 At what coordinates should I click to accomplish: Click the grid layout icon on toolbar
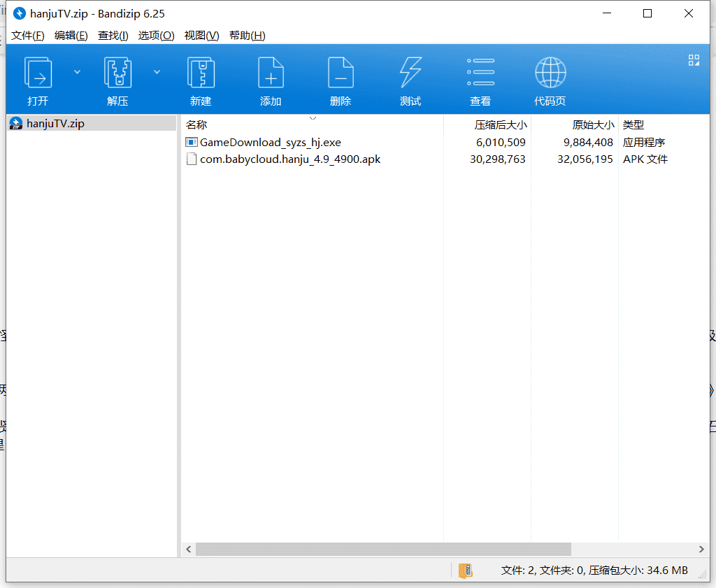pyautogui.click(x=694, y=60)
